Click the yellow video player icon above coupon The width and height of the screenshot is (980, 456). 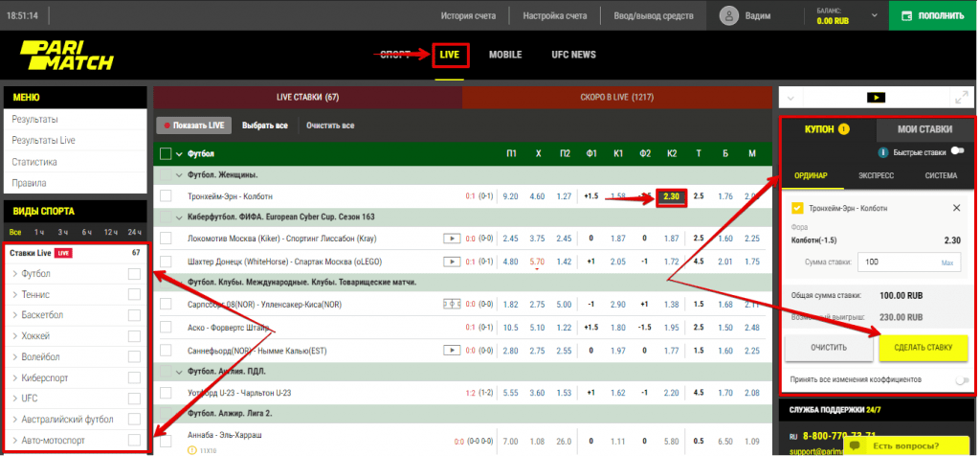pyautogui.click(x=877, y=98)
